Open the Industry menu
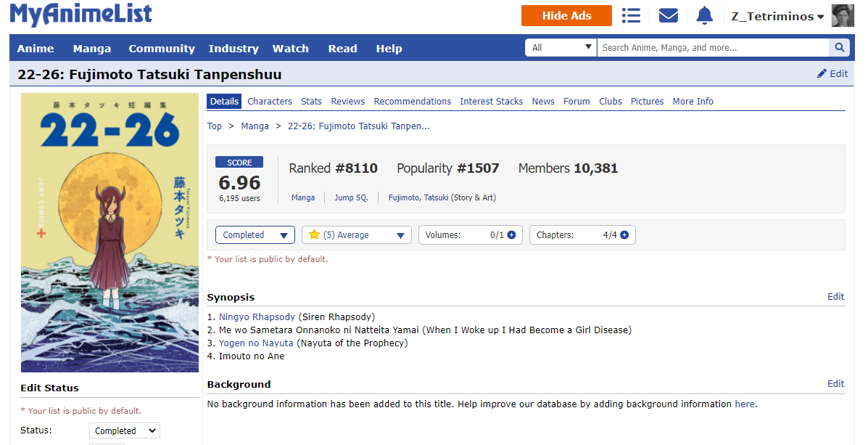The width and height of the screenshot is (868, 445). click(x=233, y=49)
